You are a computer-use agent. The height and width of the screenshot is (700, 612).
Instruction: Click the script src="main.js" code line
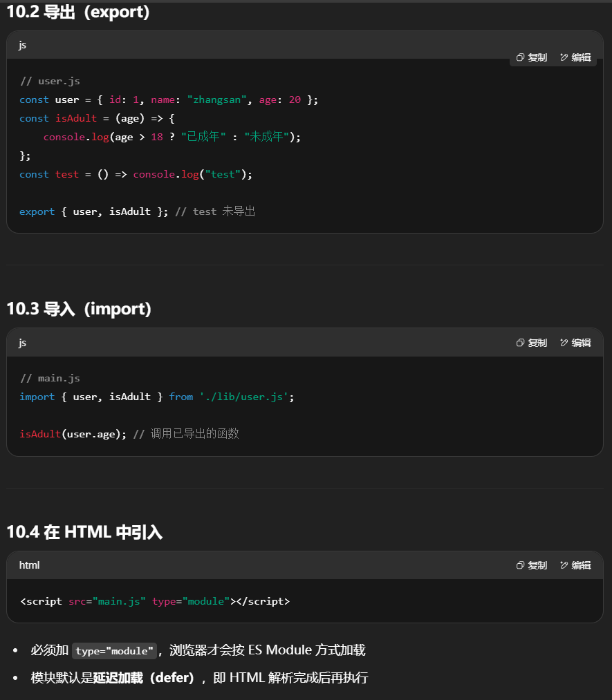click(155, 601)
